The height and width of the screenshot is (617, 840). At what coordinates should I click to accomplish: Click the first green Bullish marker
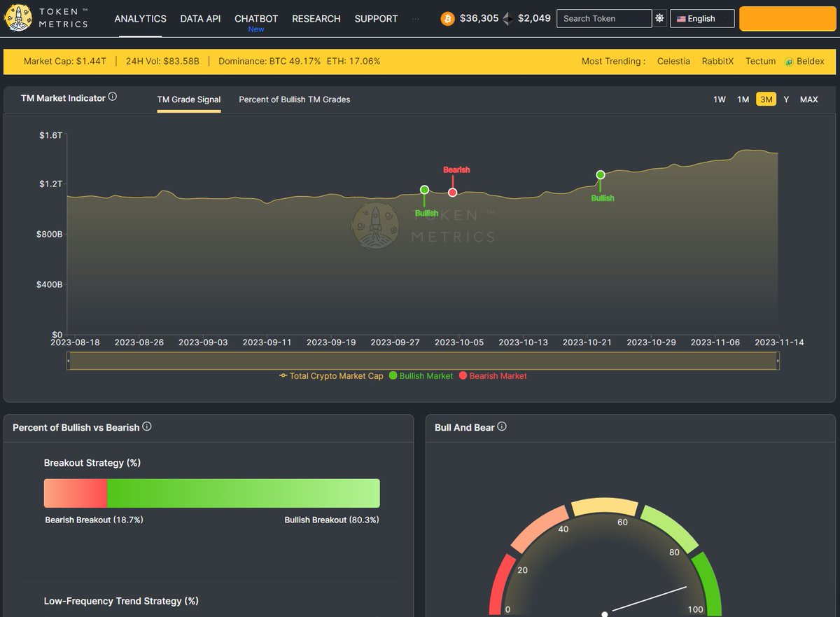[x=424, y=190]
